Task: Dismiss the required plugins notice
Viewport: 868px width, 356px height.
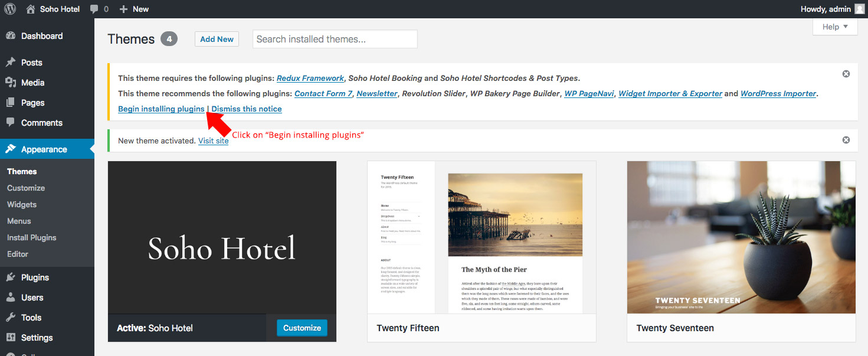Action: tap(846, 74)
